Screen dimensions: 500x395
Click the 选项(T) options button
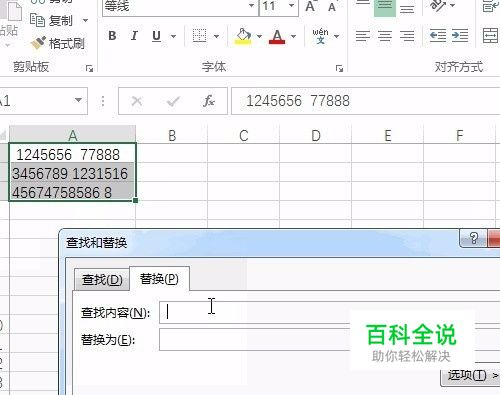pyautogui.click(x=471, y=375)
